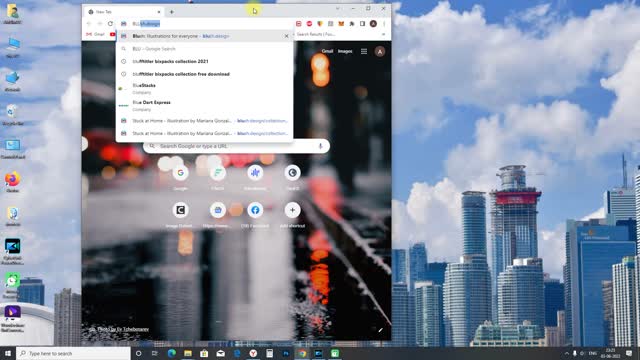The height and width of the screenshot is (360, 640).
Task: Choose the 'Blush: Illustrations for everyone' suggestion
Action: click(204, 36)
